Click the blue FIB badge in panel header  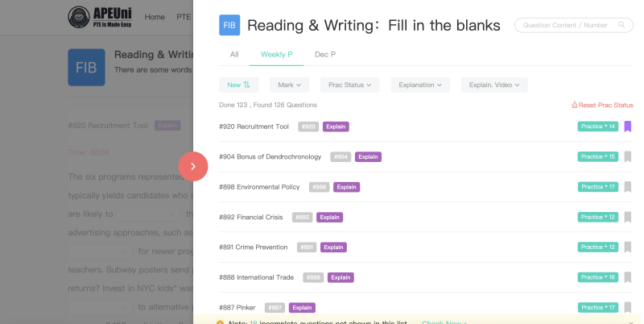229,25
